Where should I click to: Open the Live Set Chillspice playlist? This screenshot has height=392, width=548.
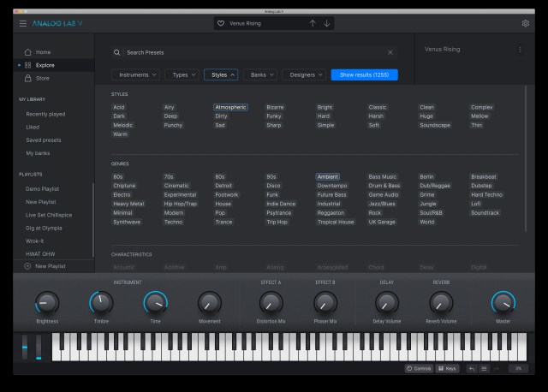49,215
